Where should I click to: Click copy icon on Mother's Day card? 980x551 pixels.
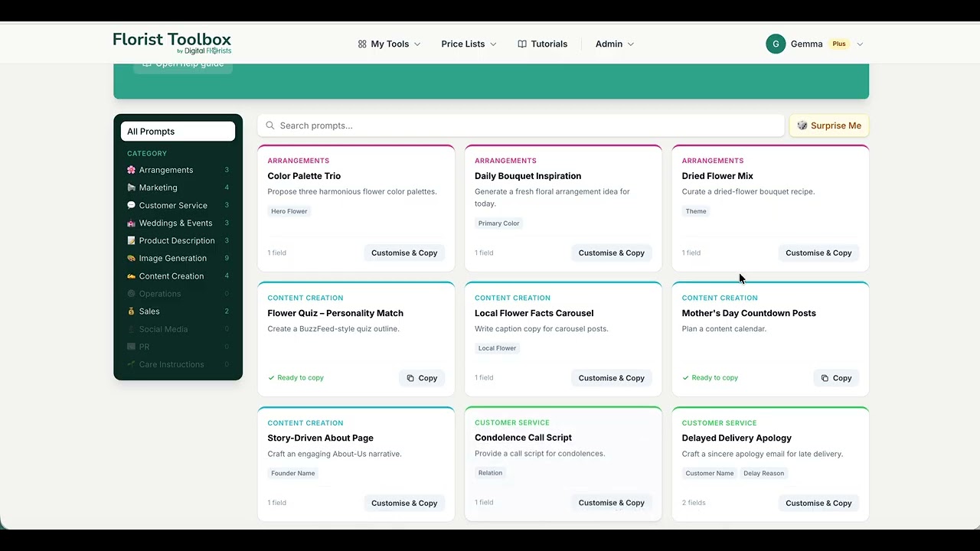(825, 378)
